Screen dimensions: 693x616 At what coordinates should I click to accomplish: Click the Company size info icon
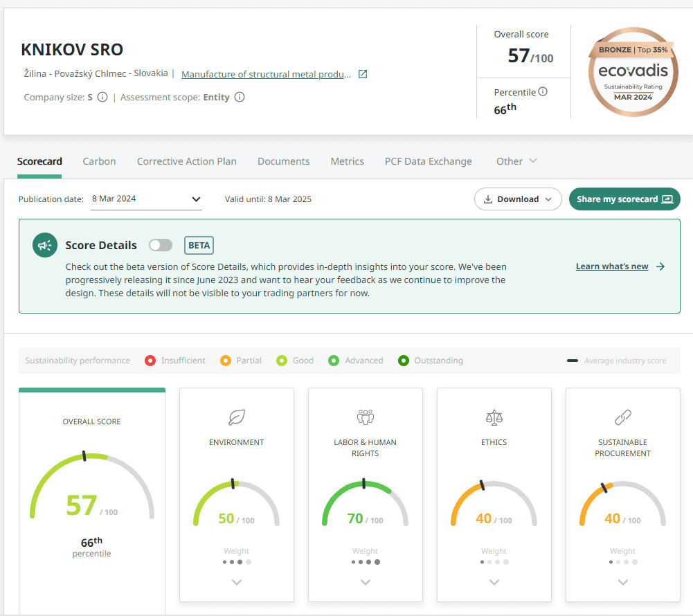point(102,97)
